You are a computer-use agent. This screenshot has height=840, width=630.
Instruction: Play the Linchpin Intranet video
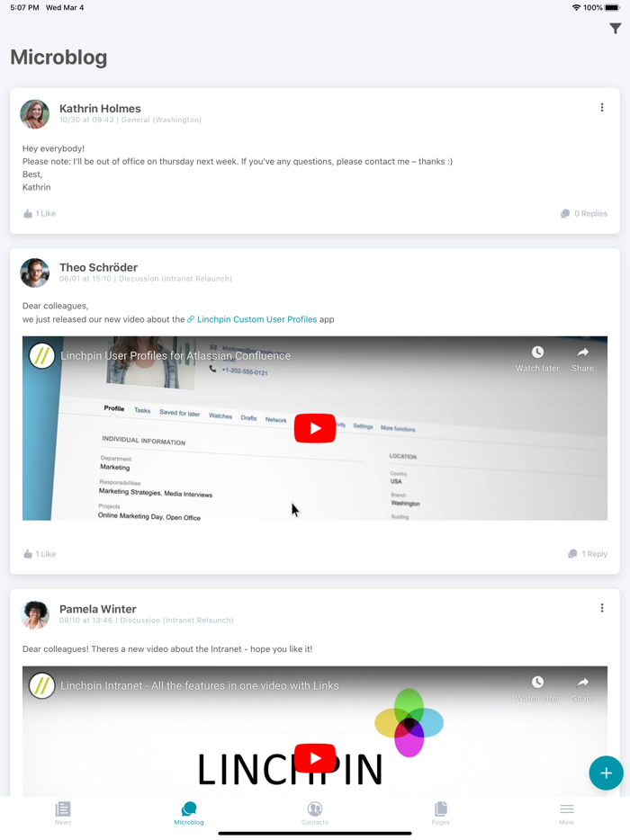[x=315, y=758]
